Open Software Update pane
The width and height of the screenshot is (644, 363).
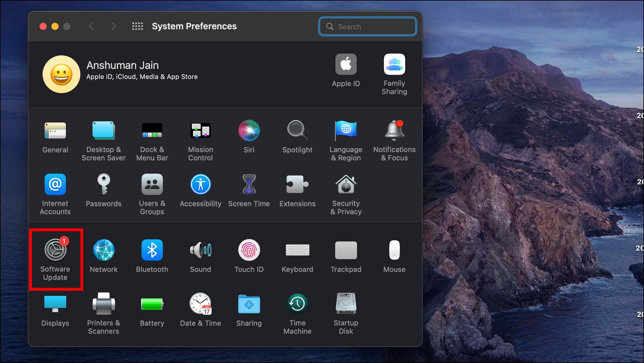pyautogui.click(x=55, y=260)
